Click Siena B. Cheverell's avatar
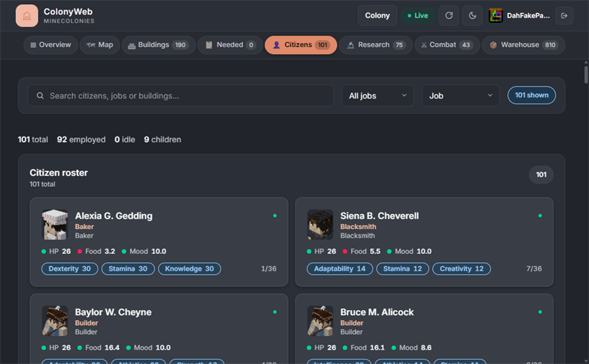 point(320,224)
